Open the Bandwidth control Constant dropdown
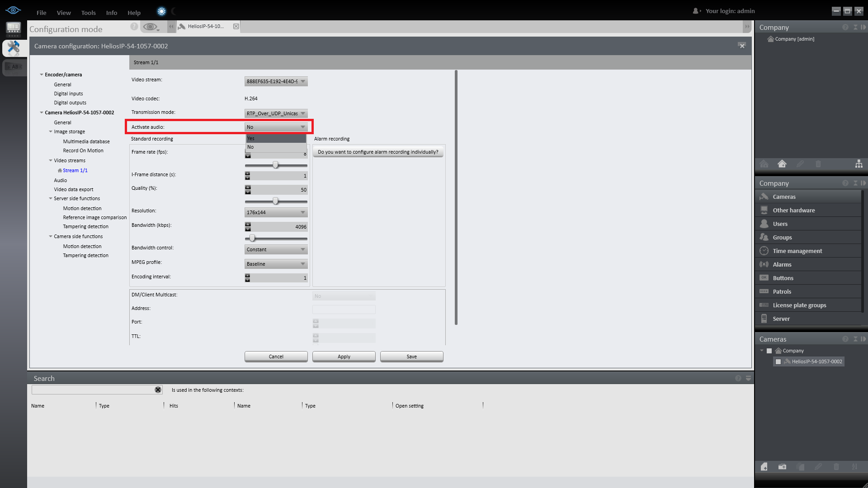The width and height of the screenshot is (868, 488). tap(276, 249)
